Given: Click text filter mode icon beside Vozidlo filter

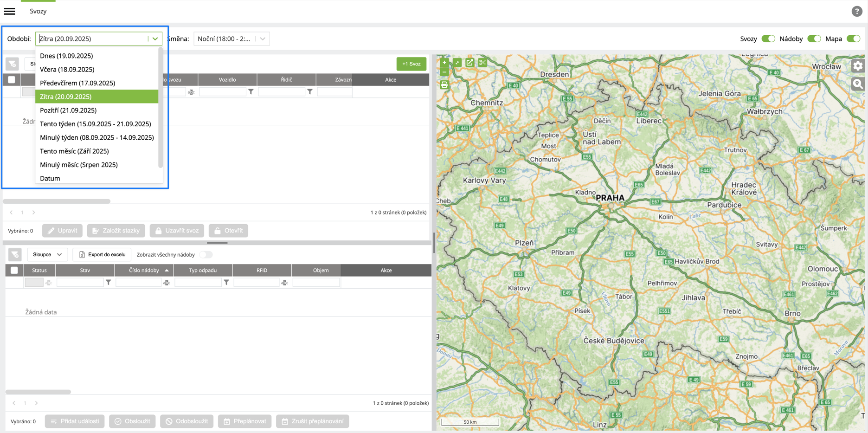Looking at the screenshot, I should click(x=191, y=92).
